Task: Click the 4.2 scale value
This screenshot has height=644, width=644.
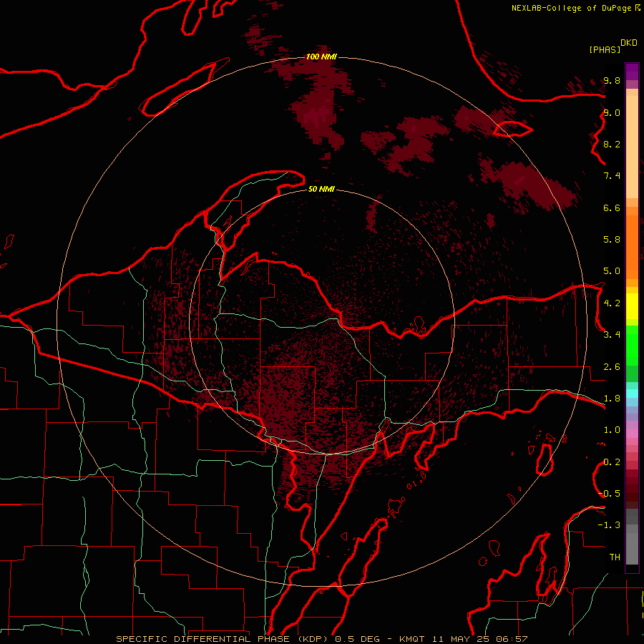Action: [612, 303]
